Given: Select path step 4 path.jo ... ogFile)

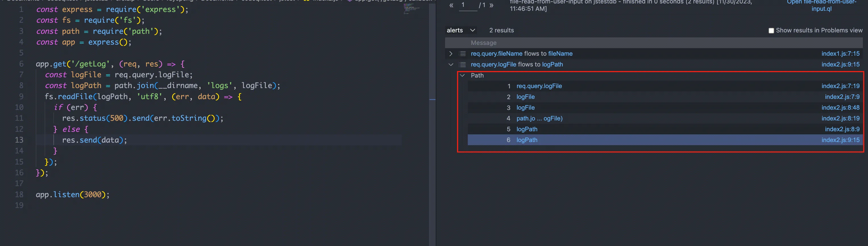Looking at the screenshot, I should click(539, 119).
